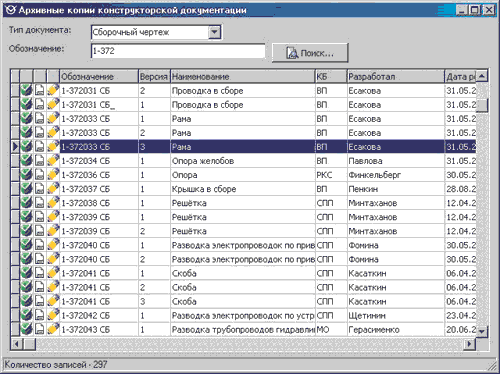This screenshot has height=374, width=500.
Task: Click the document icon in row 1-372036 СБ
Action: pos(40,175)
